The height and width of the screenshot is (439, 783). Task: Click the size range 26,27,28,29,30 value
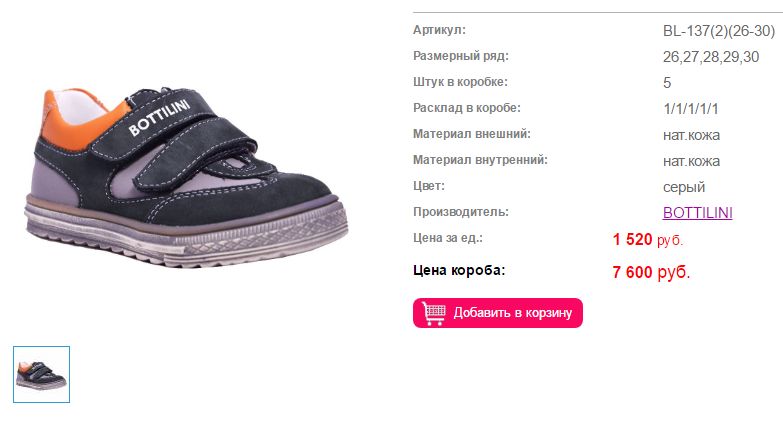(x=711, y=57)
